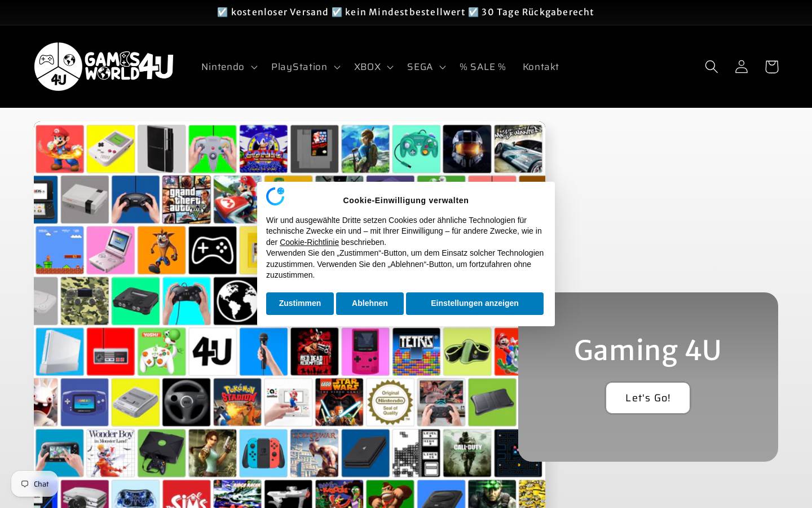This screenshot has width=812, height=508.
Task: Open the Cookie-Richtlinie link
Action: click(309, 242)
